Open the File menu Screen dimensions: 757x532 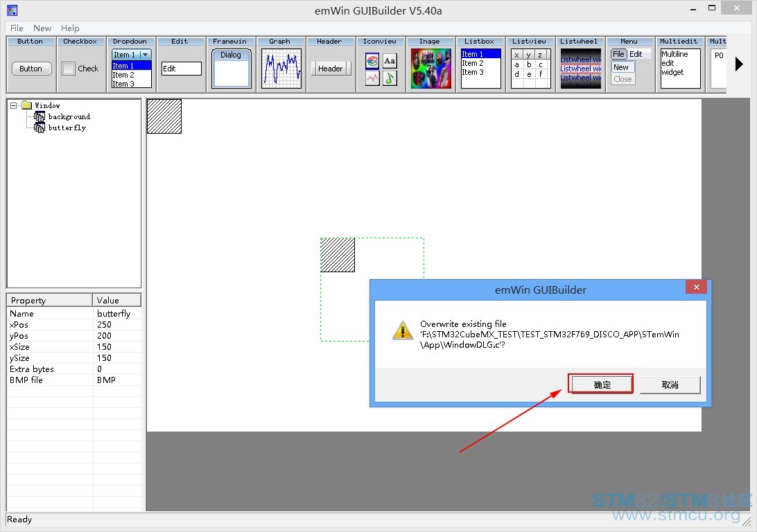click(17, 28)
